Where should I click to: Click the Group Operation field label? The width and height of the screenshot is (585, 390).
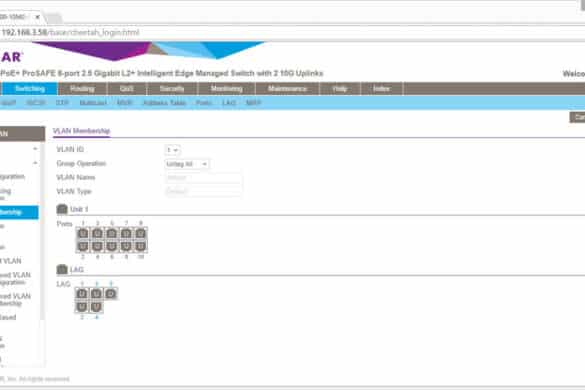(81, 163)
